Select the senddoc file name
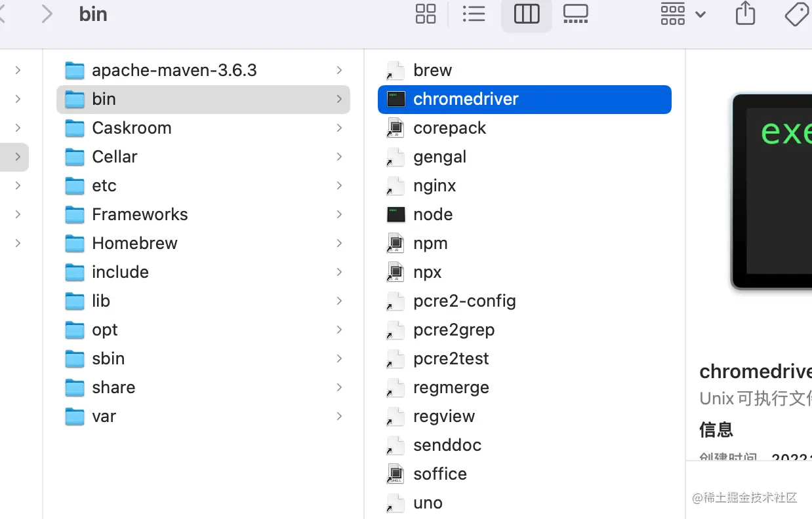This screenshot has width=812, height=519. pos(447,445)
